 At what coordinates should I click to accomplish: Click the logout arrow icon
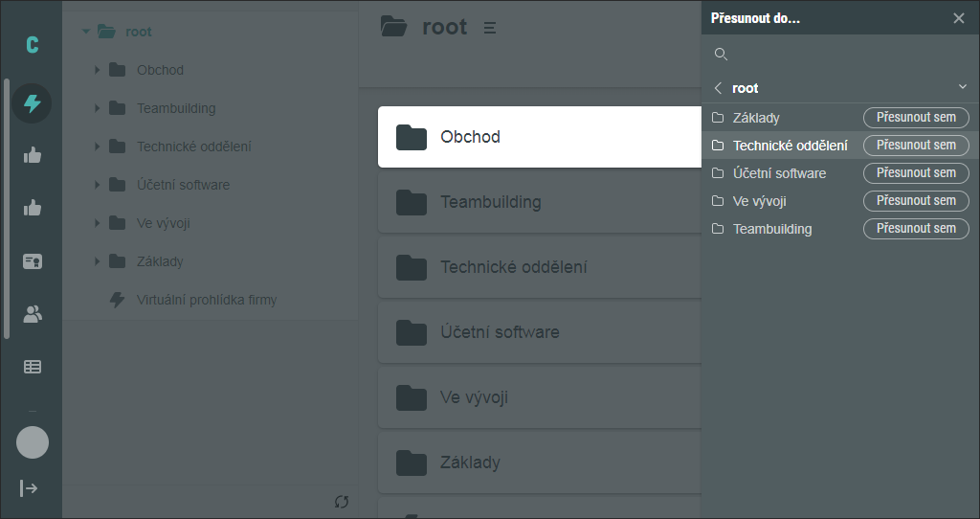29,487
